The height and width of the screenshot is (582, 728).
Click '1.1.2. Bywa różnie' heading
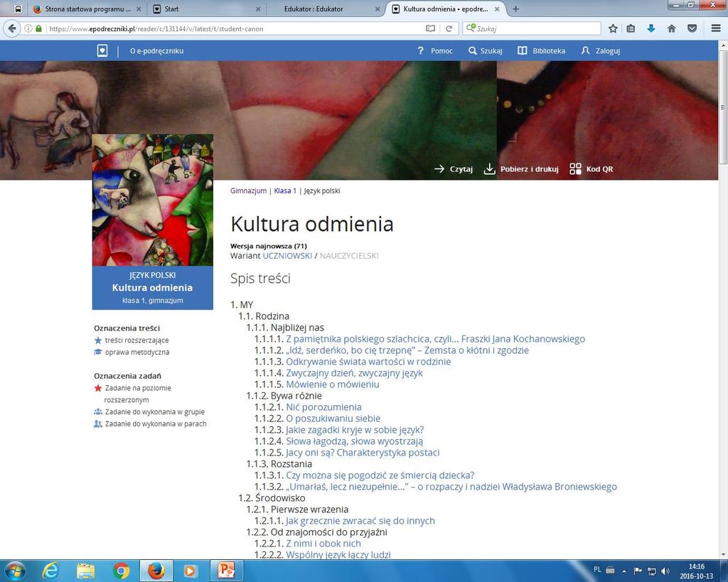[x=284, y=395]
